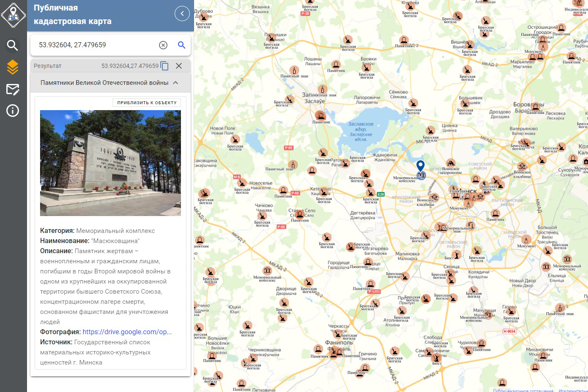This screenshot has width=588, height=392.
Task: Click the cadastral map logo icon
Action: [x=13, y=15]
